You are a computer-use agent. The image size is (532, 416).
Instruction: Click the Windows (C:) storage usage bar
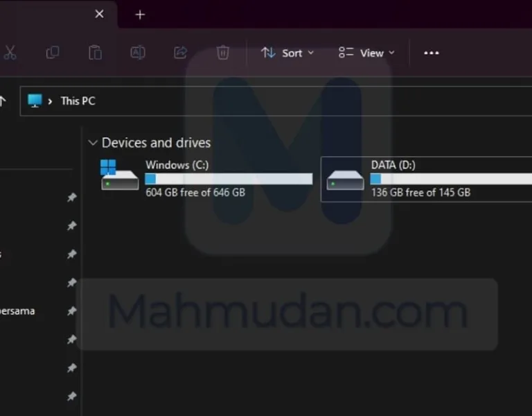click(229, 179)
